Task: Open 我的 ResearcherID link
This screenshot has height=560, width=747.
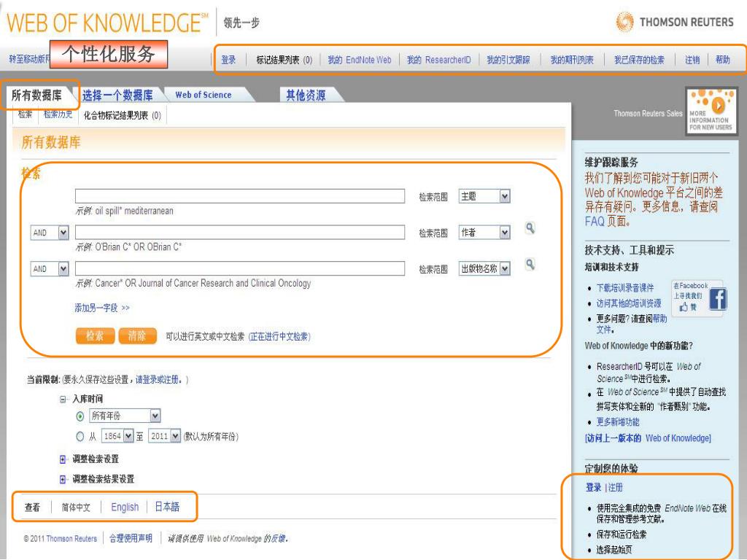Action: tap(438, 60)
